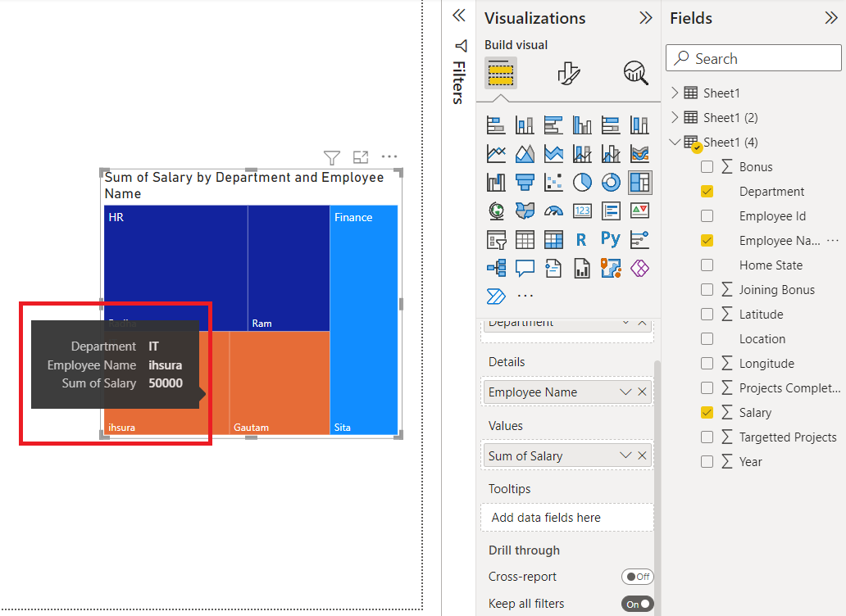This screenshot has height=616, width=846.
Task: Turn on the Cross-report toggle
Action: (637, 577)
